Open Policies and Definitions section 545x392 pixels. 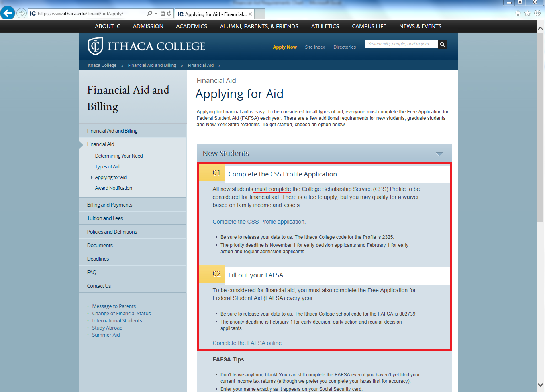pos(133,232)
